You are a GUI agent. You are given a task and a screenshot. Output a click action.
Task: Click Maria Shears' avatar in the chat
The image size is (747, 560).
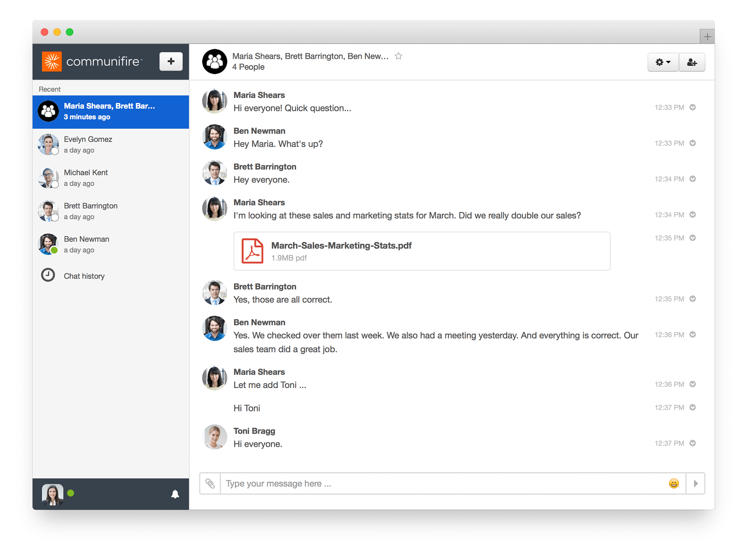(x=215, y=101)
